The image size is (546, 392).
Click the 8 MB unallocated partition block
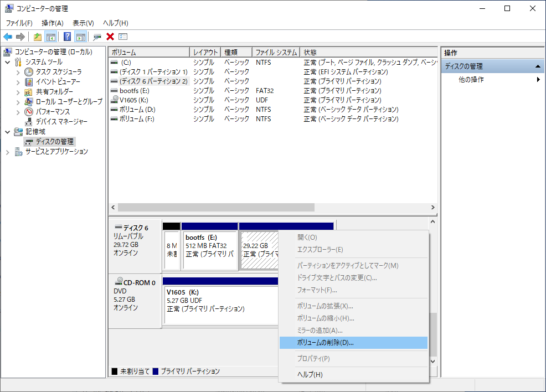172,250
